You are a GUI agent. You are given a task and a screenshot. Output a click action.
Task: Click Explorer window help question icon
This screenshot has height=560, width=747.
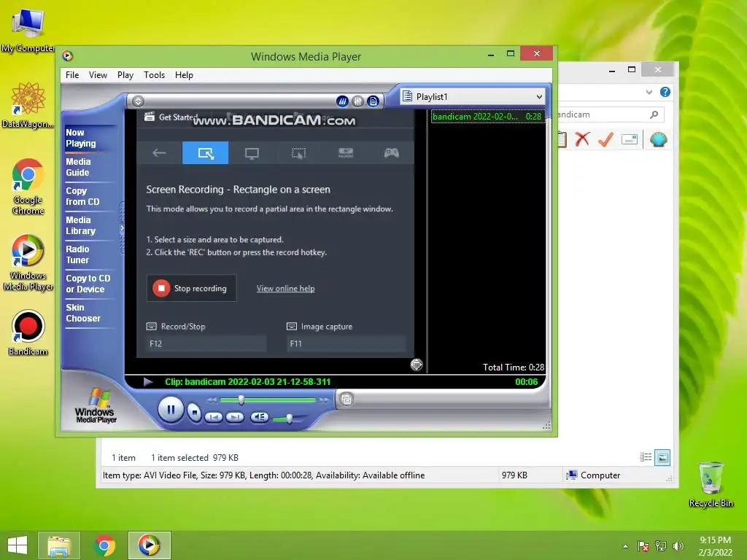pos(665,92)
